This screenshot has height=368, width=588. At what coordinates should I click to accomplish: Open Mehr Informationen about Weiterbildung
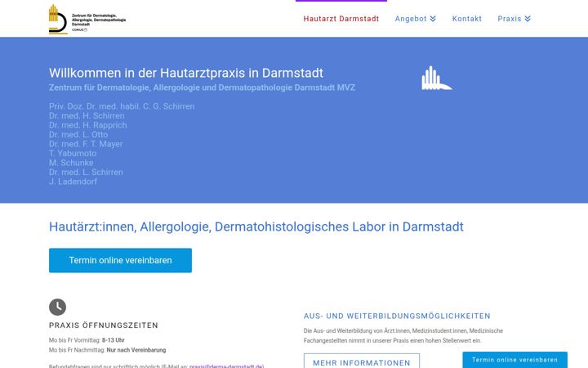coord(362,361)
